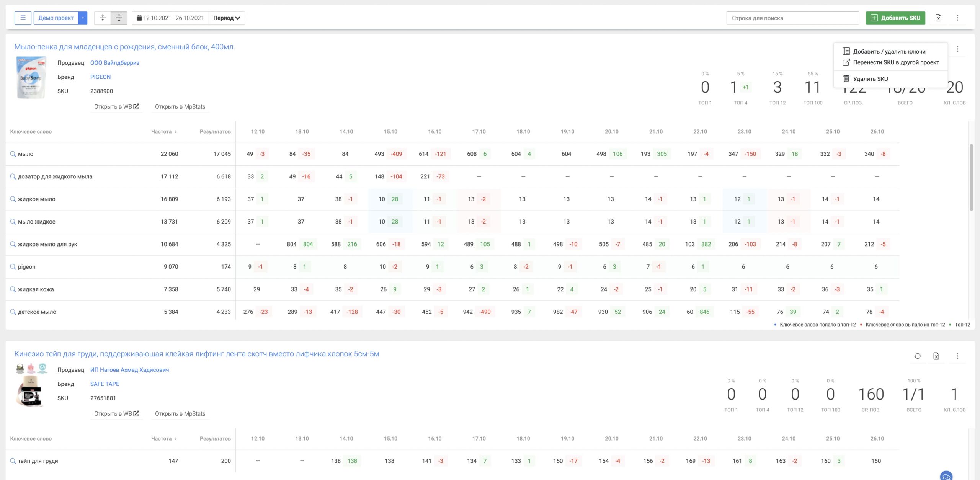Click the calendar icon in the date range field
This screenshot has height=480, width=980.
point(140,18)
